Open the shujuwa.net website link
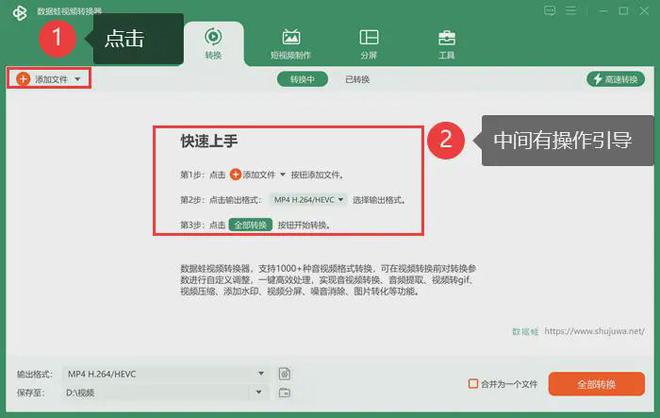Screen dimensions: 660x418 tap(594, 331)
